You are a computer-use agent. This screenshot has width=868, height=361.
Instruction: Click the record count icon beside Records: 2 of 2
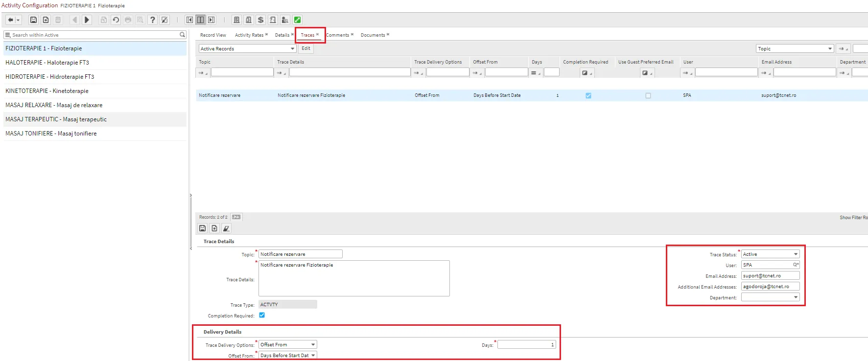[236, 217]
